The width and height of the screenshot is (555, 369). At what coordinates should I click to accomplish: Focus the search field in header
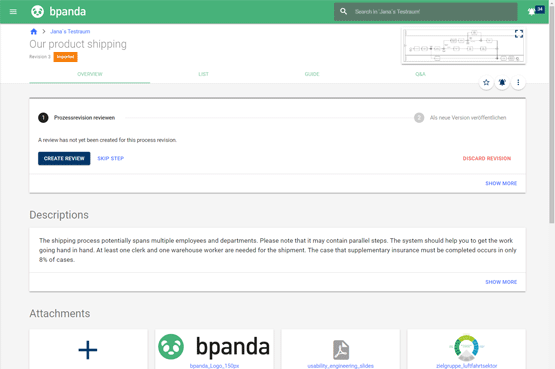(425, 12)
